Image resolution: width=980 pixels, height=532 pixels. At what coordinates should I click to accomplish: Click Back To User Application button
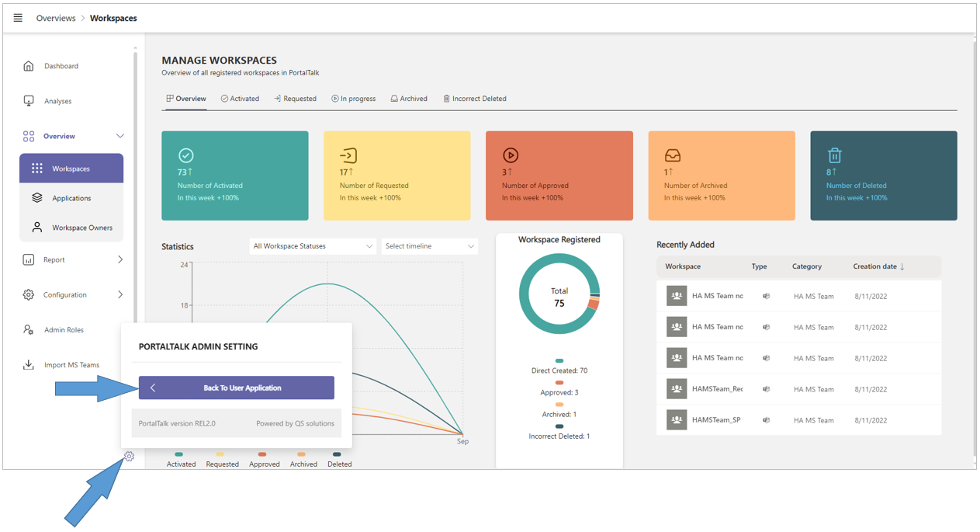237,388
